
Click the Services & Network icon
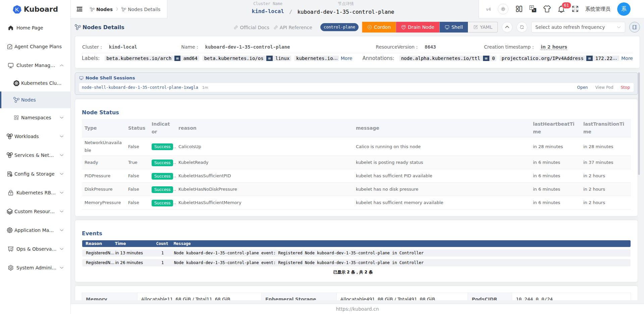tap(10, 155)
